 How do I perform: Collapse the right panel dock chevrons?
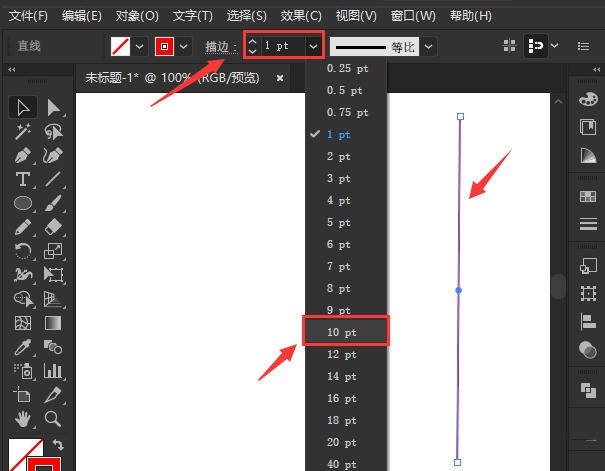click(x=597, y=69)
